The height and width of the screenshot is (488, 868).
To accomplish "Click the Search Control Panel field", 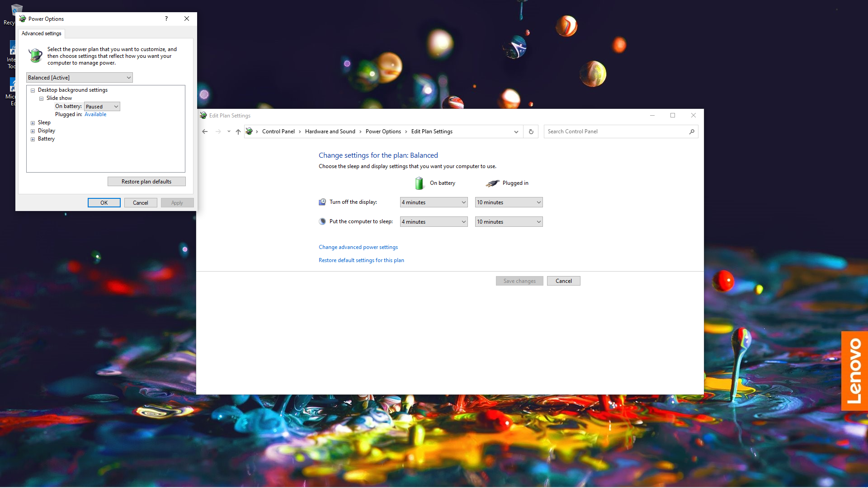I will click(x=615, y=131).
